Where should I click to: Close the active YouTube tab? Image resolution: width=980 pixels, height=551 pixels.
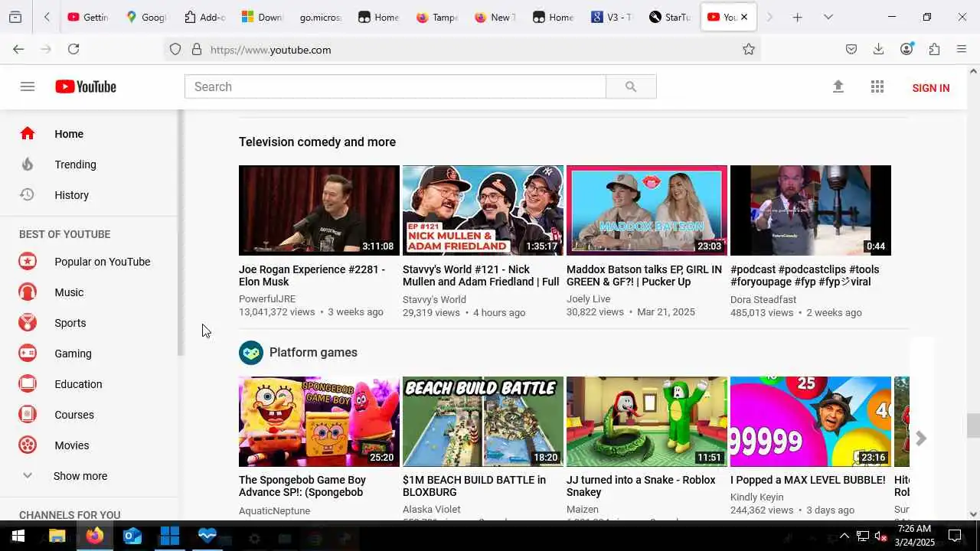[744, 17]
